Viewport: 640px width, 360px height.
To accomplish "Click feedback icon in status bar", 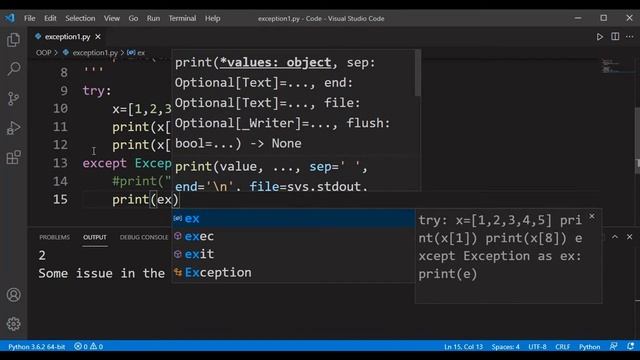I will (x=613, y=346).
